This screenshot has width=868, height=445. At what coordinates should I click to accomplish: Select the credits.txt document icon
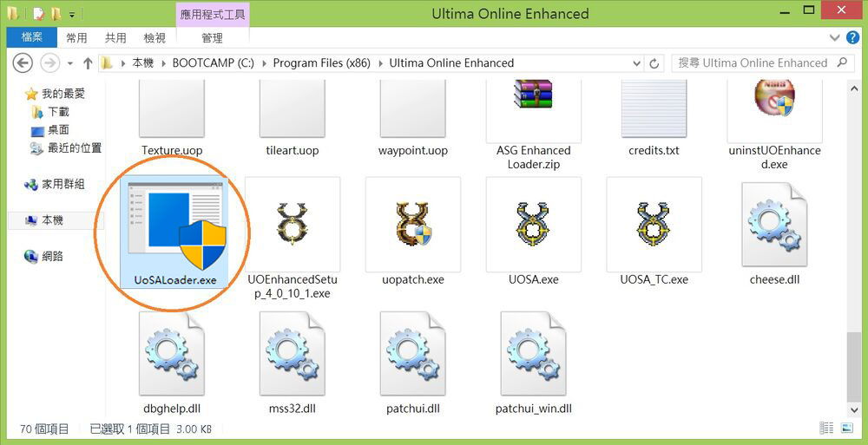pyautogui.click(x=654, y=108)
